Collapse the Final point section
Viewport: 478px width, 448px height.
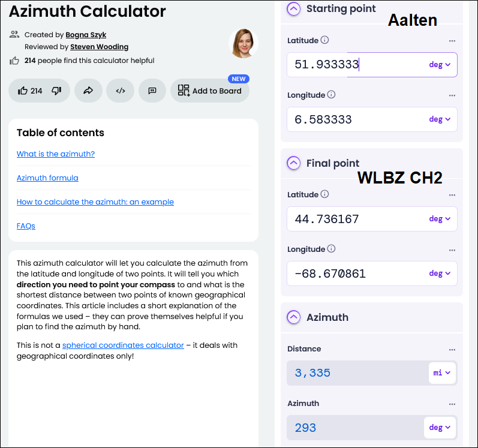pyautogui.click(x=293, y=163)
